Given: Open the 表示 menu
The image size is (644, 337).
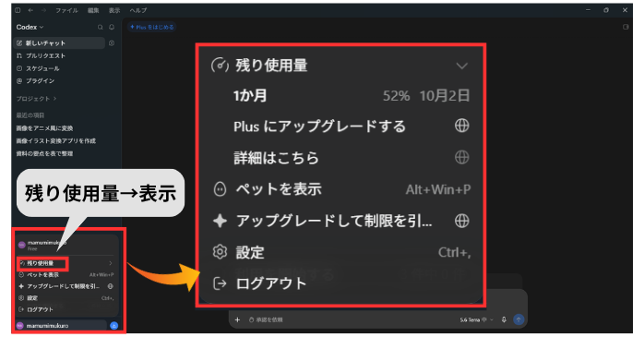Looking at the screenshot, I should point(114,10).
